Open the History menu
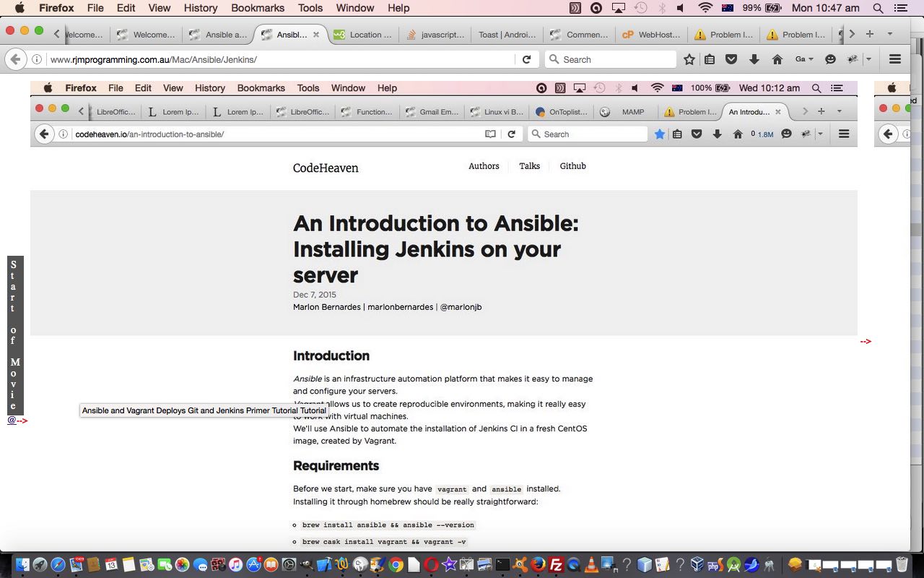Image resolution: width=924 pixels, height=578 pixels. point(201,8)
